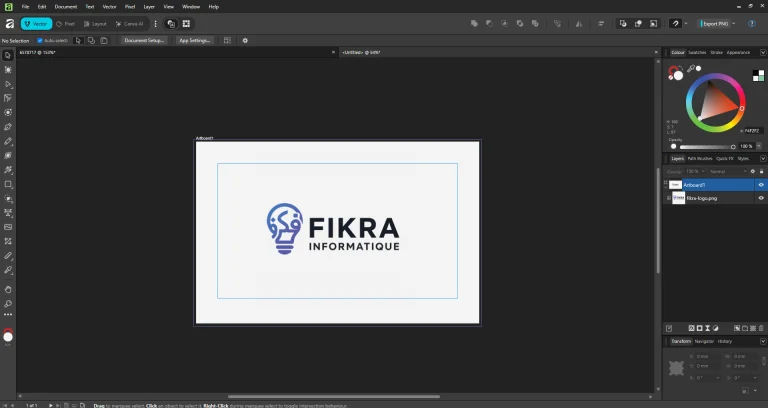Open the Help question mark icon
The width and height of the screenshot is (768, 408).
tap(752, 24)
